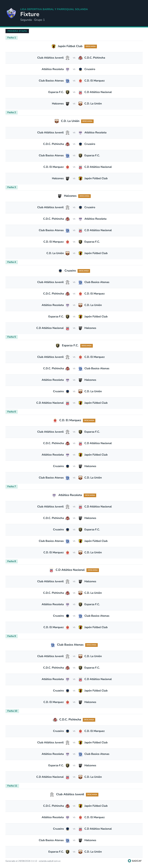Click C.D. La Unión crest in Fecha 2 descansa
This screenshot has width=148, height=868.
(57, 121)
